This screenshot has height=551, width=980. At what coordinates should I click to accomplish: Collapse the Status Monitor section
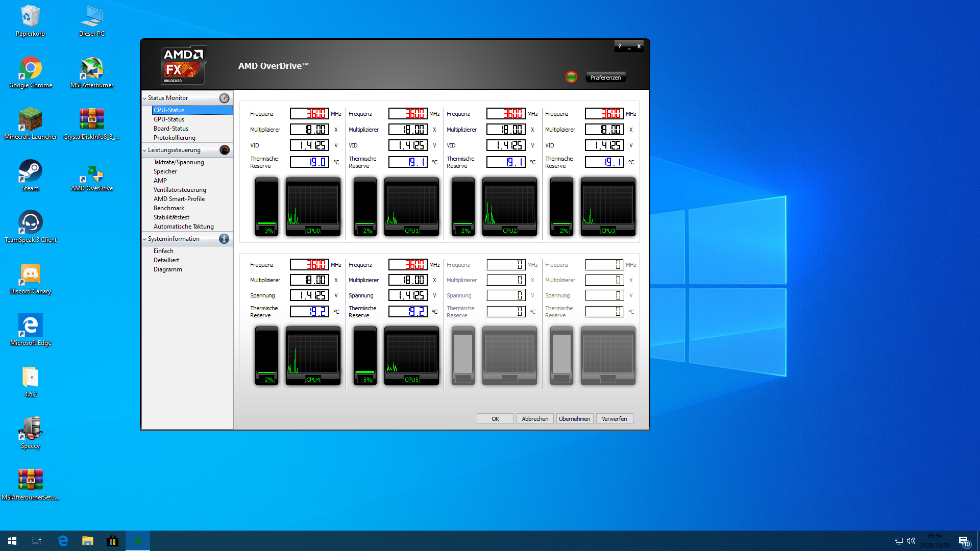[145, 98]
